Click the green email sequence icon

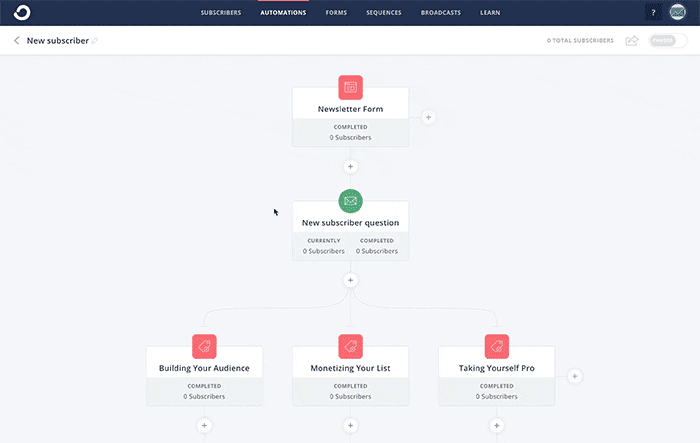[x=350, y=200]
